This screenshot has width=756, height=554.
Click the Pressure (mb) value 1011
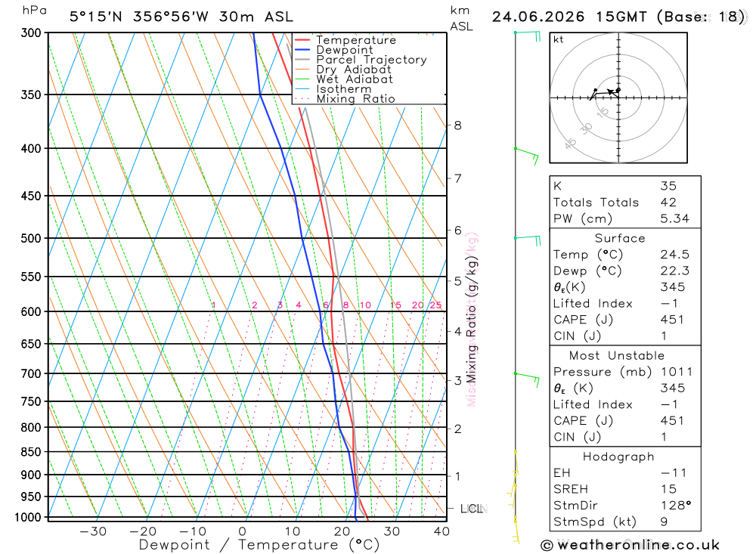pos(677,372)
